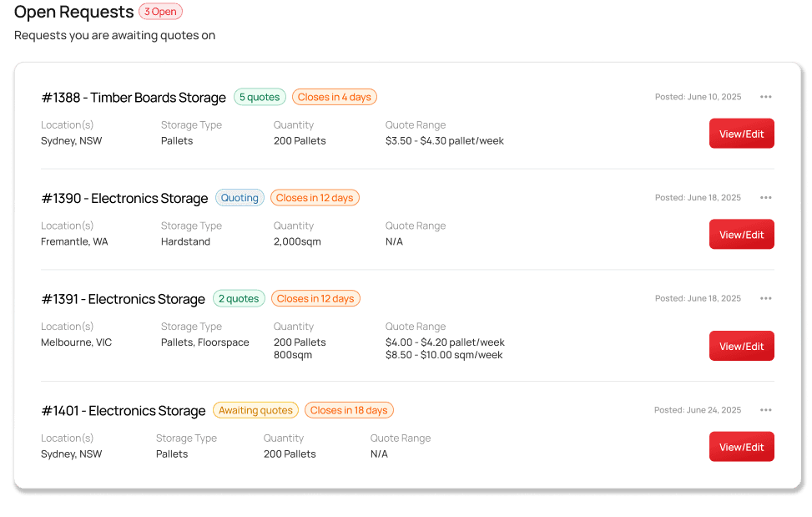Click the 800sqm quantity value

(x=293, y=355)
